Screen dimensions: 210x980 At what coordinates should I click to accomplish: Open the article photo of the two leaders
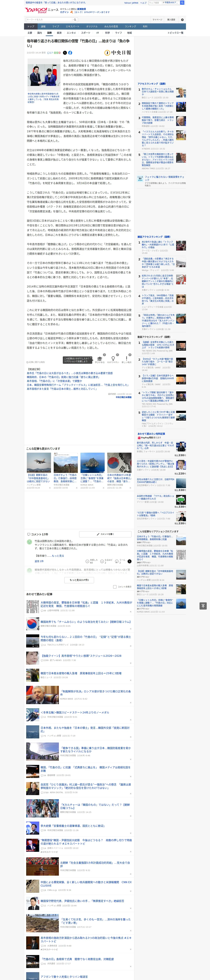(44, 75)
